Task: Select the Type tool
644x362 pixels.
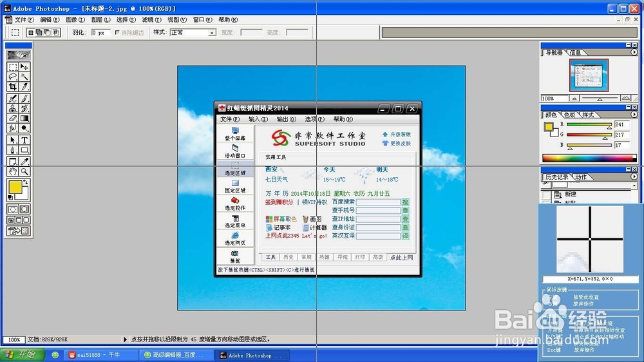Action: click(24, 140)
